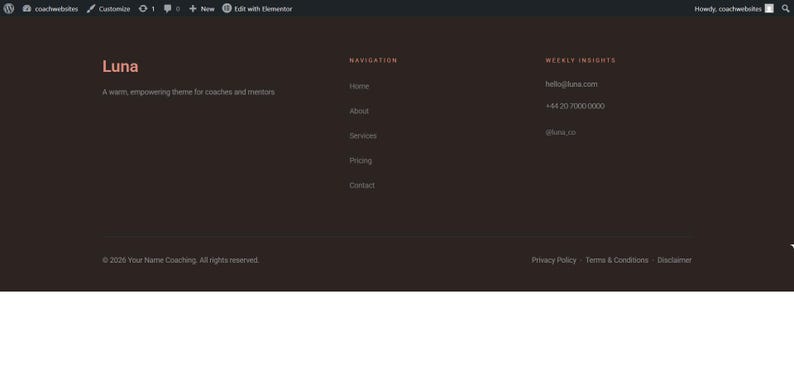Click the Customize paintbrush icon
This screenshot has height=375, width=794.
[91, 9]
